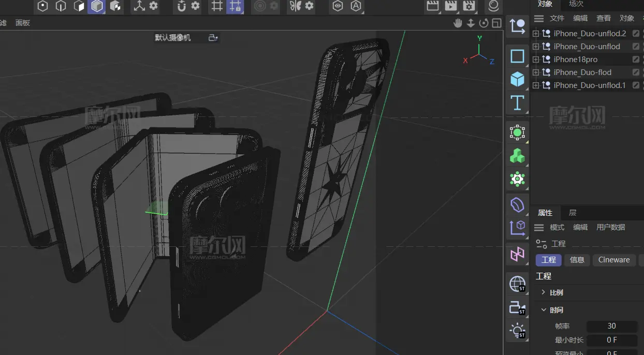Render to picture viewer clapperboard play icon
The image size is (644, 355).
click(451, 6)
